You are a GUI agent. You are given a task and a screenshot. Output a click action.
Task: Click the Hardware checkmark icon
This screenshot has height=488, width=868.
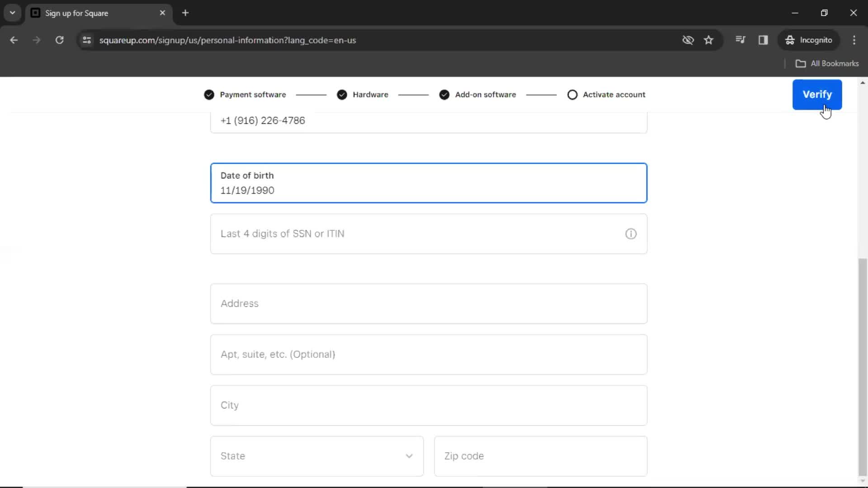(342, 94)
